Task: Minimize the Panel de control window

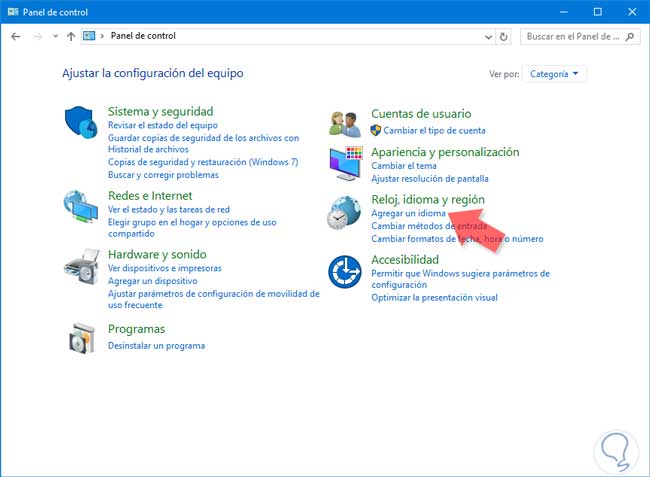Action: 564,12
